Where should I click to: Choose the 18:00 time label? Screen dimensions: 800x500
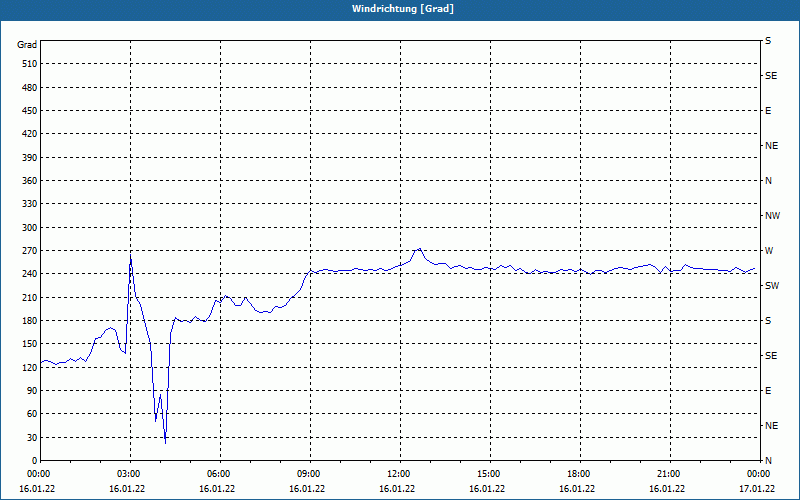coord(577,474)
